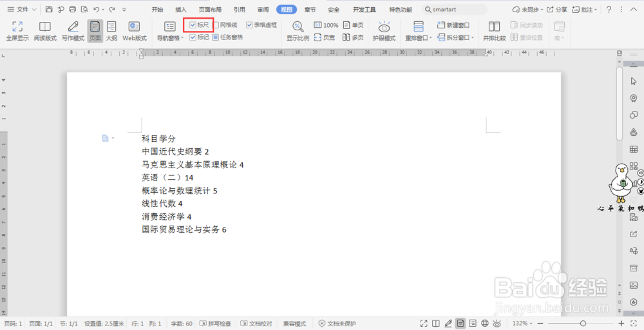The width and height of the screenshot is (644, 330).
Task: Click 新建窗口 new window button
Action: [x=453, y=25]
